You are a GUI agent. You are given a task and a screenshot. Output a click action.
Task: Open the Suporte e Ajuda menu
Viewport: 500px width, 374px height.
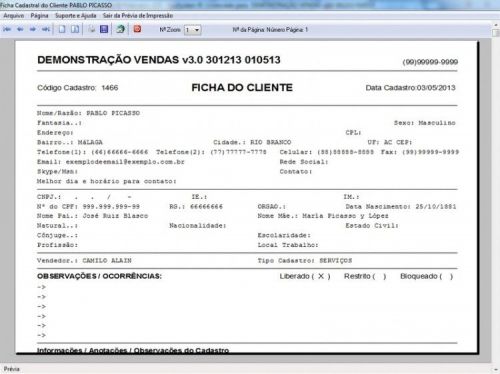(x=76, y=16)
